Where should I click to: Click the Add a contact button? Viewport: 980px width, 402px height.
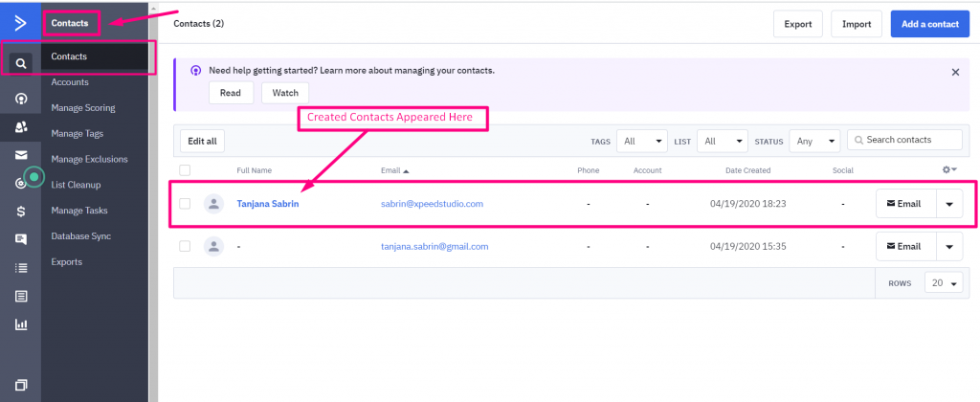(x=929, y=24)
